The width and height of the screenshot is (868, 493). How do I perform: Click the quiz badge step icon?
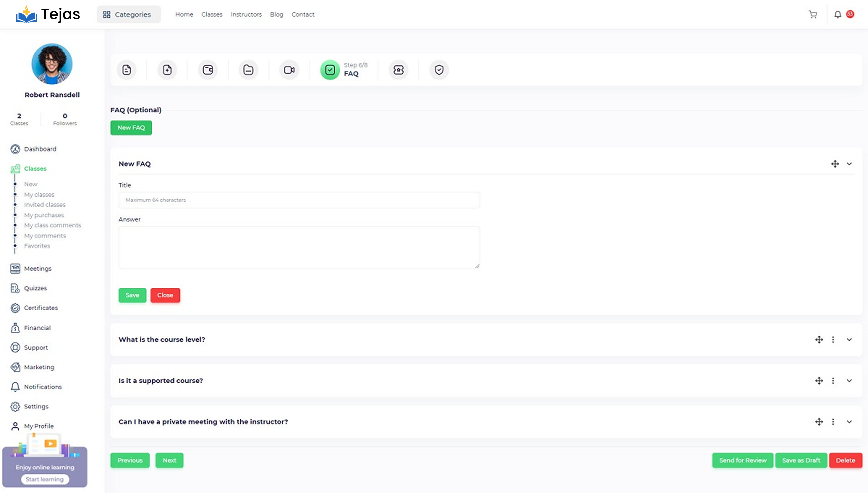pyautogui.click(x=398, y=70)
